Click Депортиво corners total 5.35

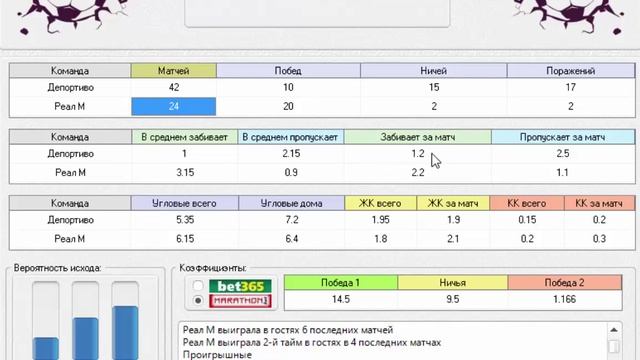tap(185, 220)
